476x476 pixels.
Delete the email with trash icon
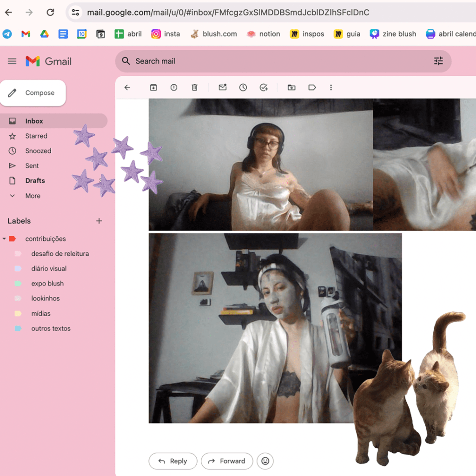click(195, 87)
